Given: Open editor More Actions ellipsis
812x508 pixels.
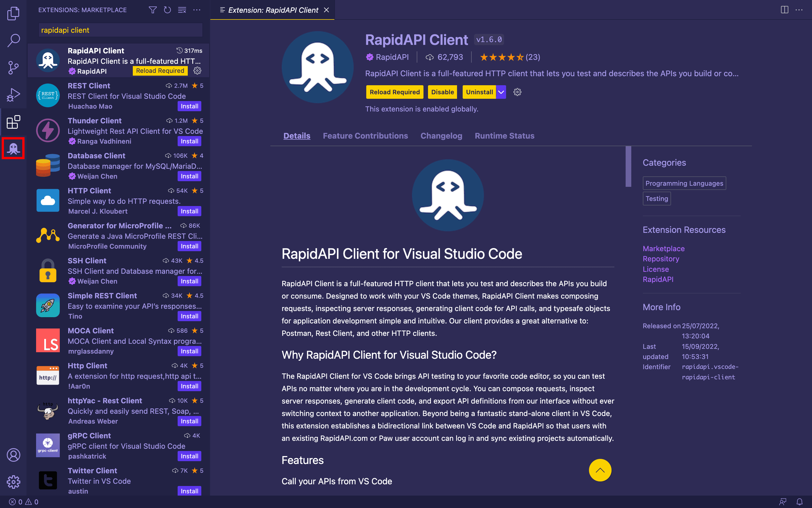Looking at the screenshot, I should (799, 10).
